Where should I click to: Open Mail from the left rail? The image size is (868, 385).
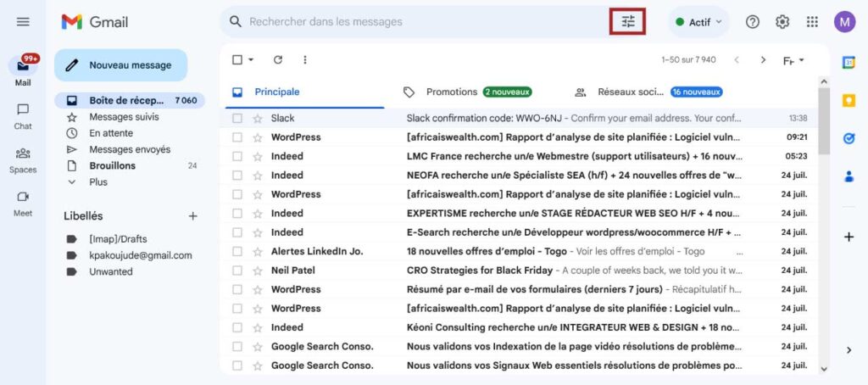point(23,71)
